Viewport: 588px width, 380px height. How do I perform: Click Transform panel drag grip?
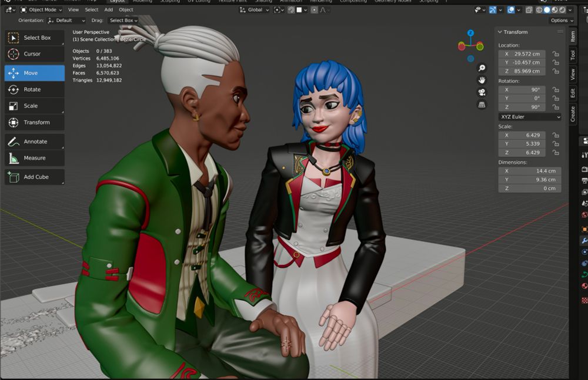point(560,32)
